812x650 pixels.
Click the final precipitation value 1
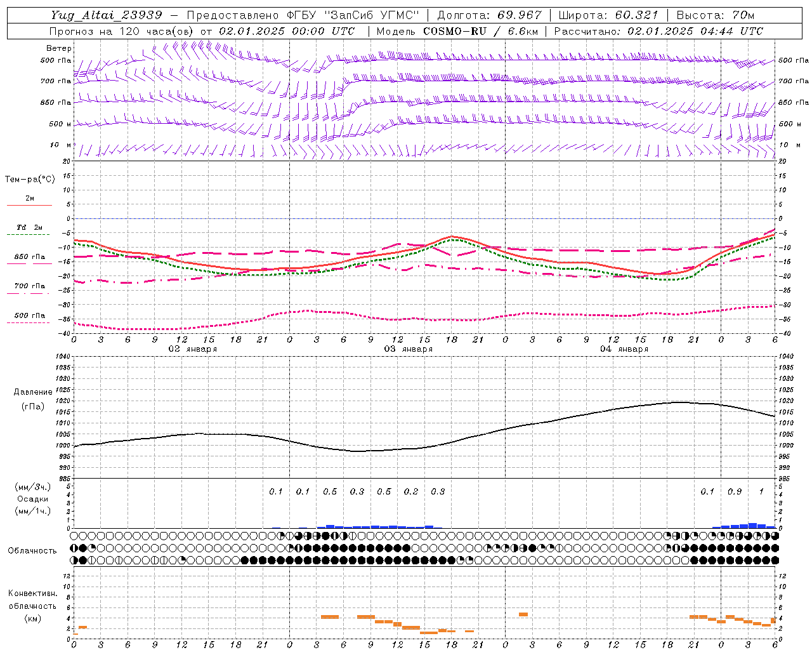tap(761, 492)
